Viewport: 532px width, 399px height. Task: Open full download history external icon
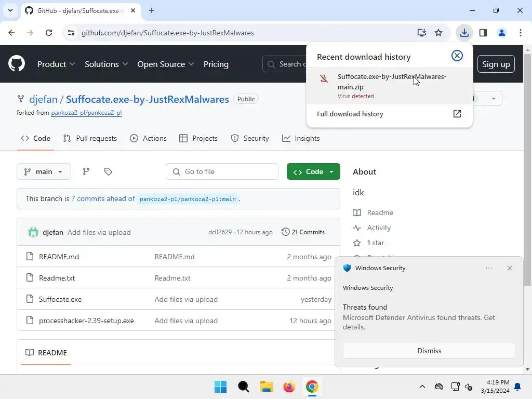click(457, 114)
